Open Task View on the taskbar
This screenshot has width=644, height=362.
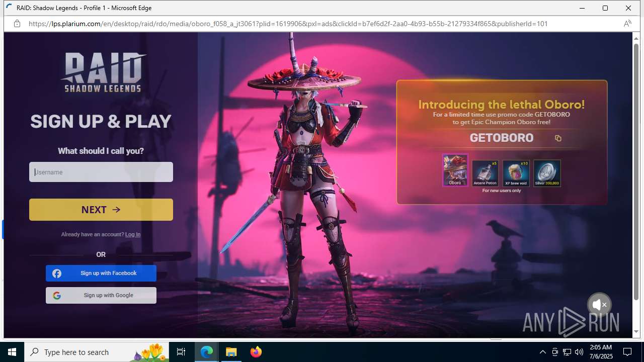click(x=181, y=352)
